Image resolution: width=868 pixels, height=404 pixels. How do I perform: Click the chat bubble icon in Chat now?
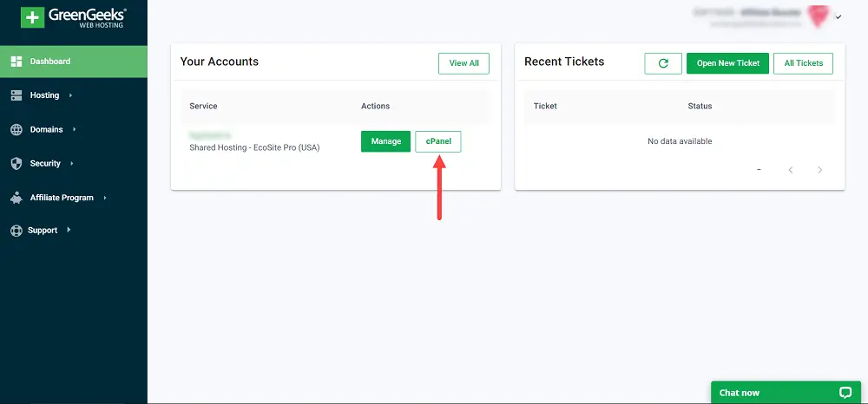coord(845,393)
